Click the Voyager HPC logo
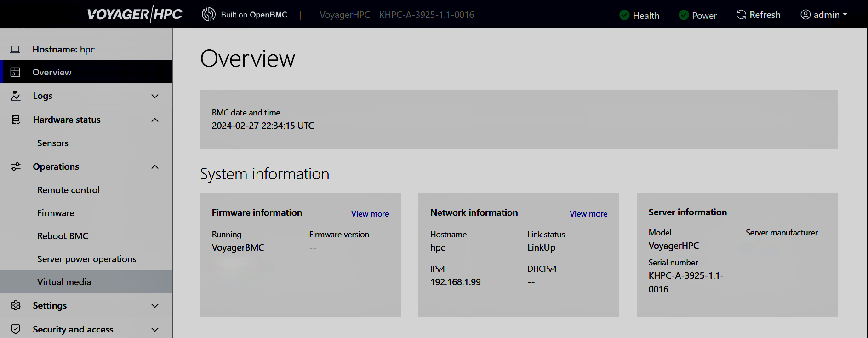 [x=135, y=15]
